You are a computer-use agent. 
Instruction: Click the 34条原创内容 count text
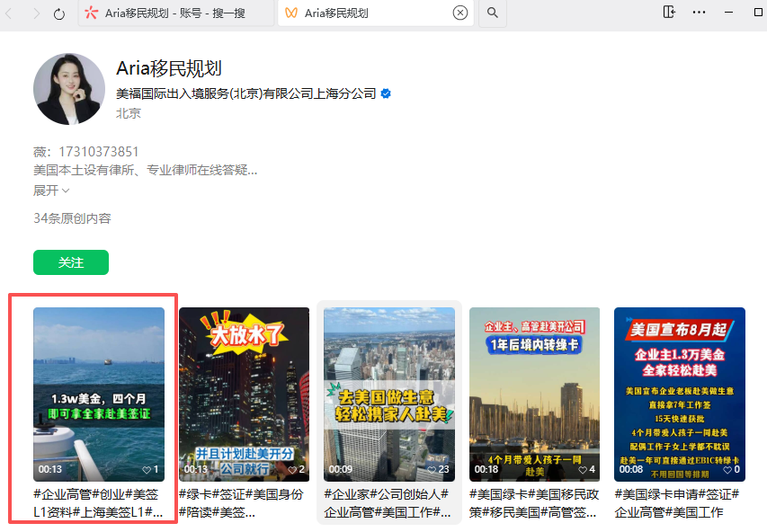coord(73,218)
